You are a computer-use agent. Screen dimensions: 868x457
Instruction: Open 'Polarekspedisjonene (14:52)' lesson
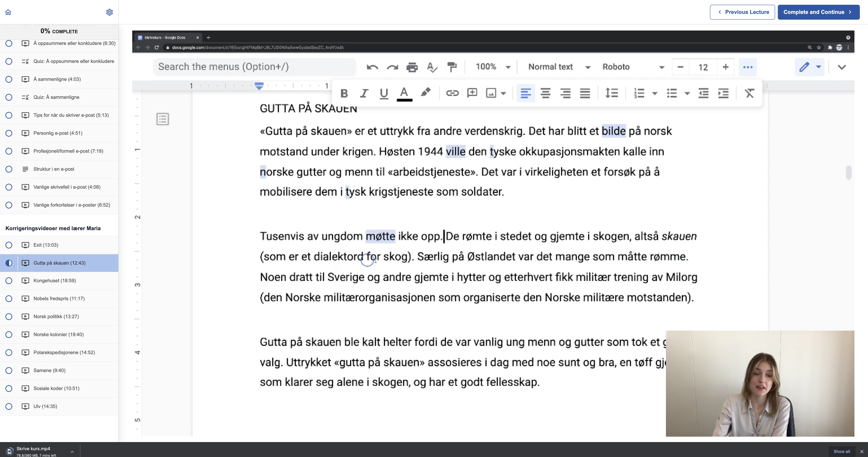coord(64,353)
